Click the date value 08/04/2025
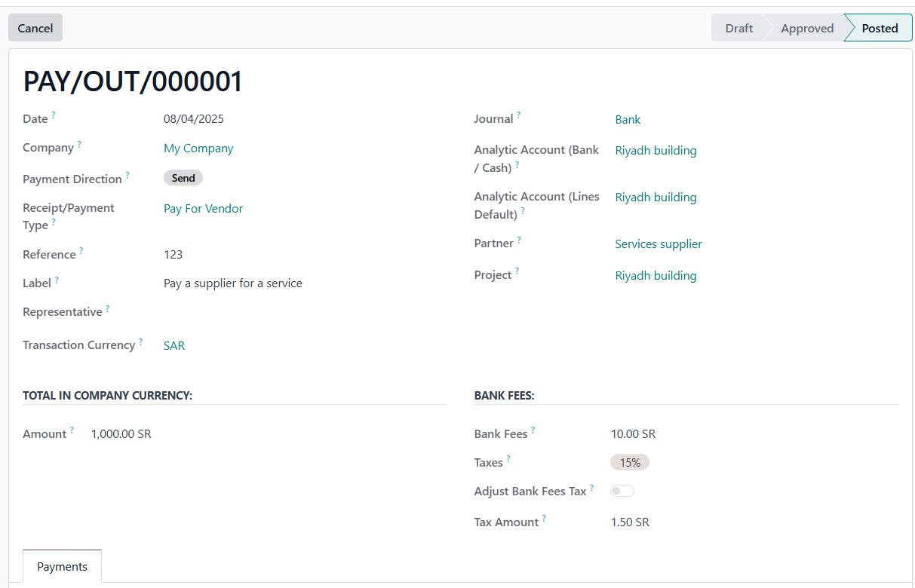Image resolution: width=915 pixels, height=588 pixels. (x=194, y=119)
